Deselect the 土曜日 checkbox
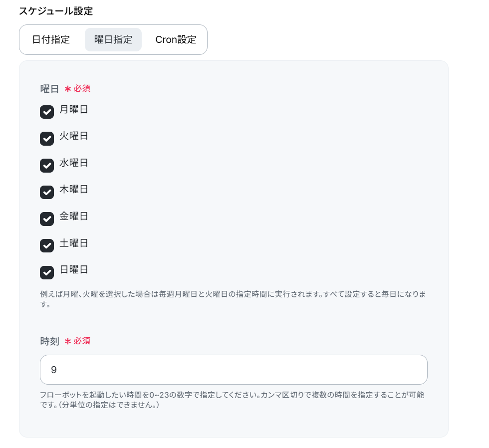This screenshot has width=489, height=448. pos(47,245)
